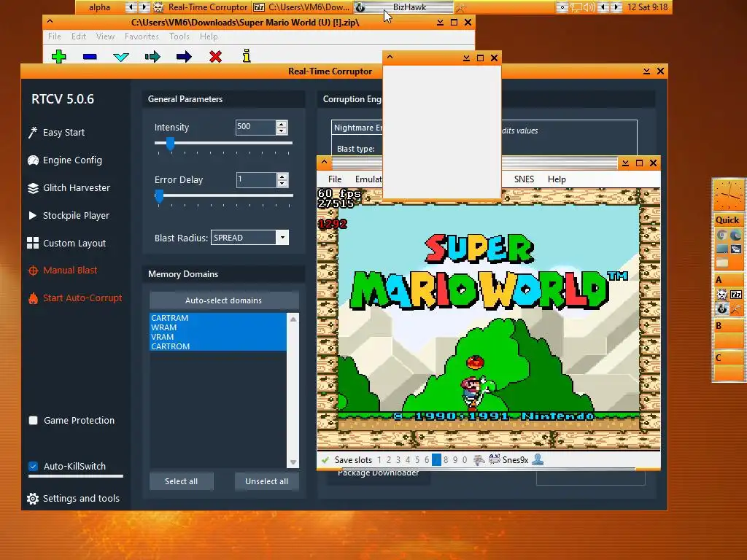The image size is (747, 560).
Task: Click the Select all button
Action: point(181,481)
